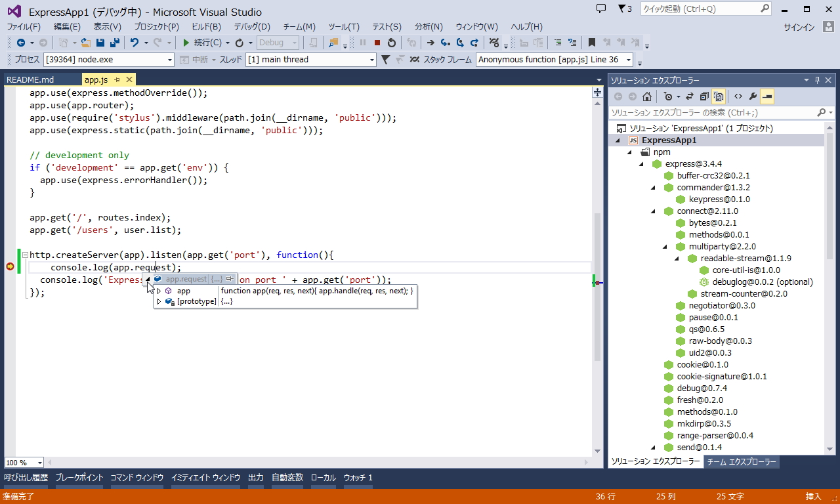Click the Save All toolbar icon

click(114, 43)
